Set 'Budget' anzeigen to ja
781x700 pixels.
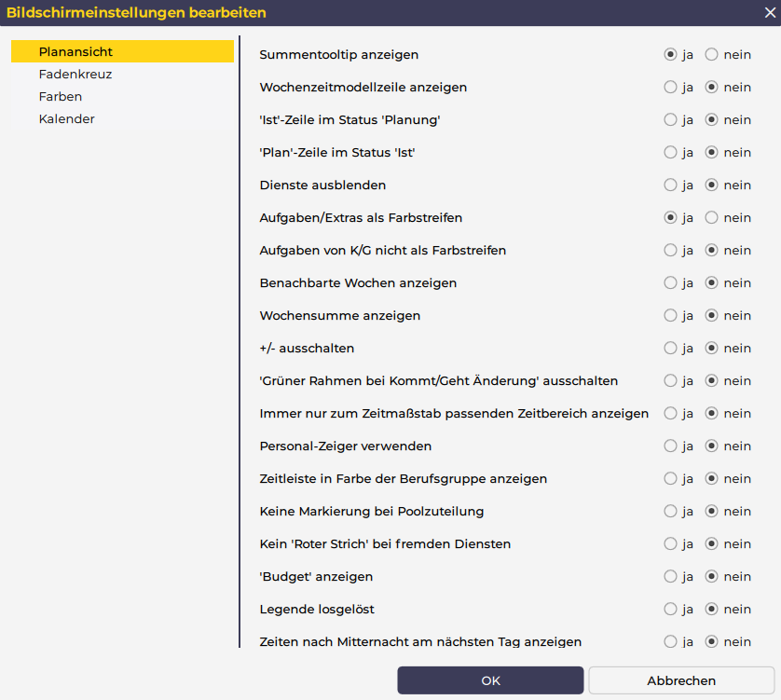670,577
